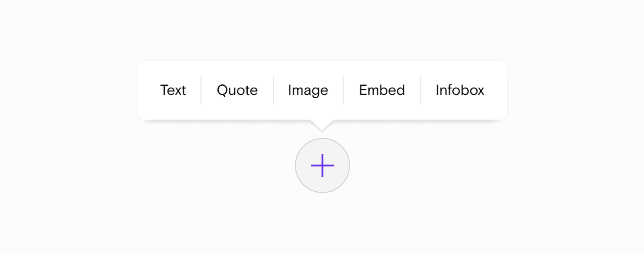
Task: Add an Infobox block
Action: (460, 90)
